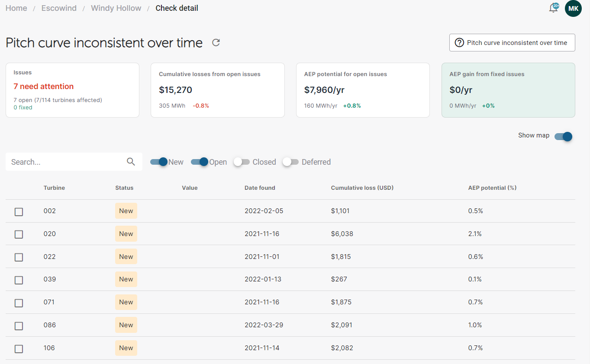Viewport: 590px width, 364px height.
Task: Check the box for turbine 086
Action: 19,326
